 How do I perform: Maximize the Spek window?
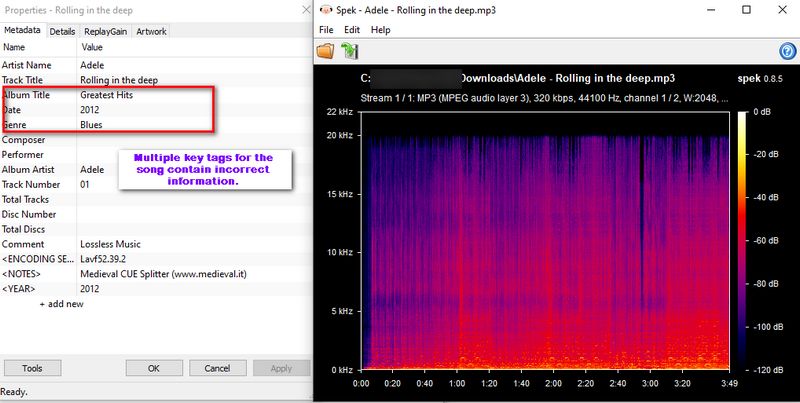pyautogui.click(x=746, y=10)
